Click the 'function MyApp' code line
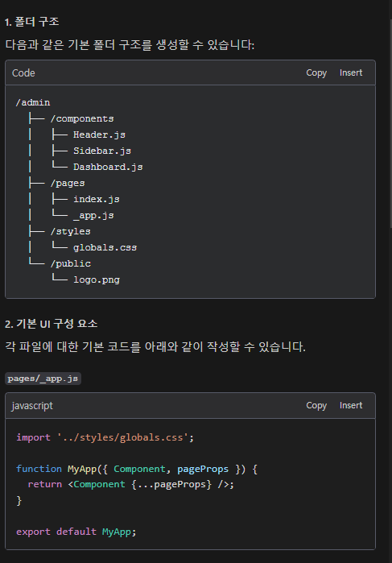The width and height of the screenshot is (392, 563). (137, 469)
